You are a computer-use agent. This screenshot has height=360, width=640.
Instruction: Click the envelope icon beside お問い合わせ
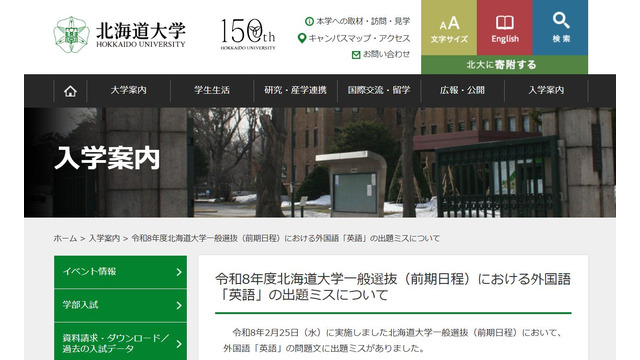click(356, 54)
